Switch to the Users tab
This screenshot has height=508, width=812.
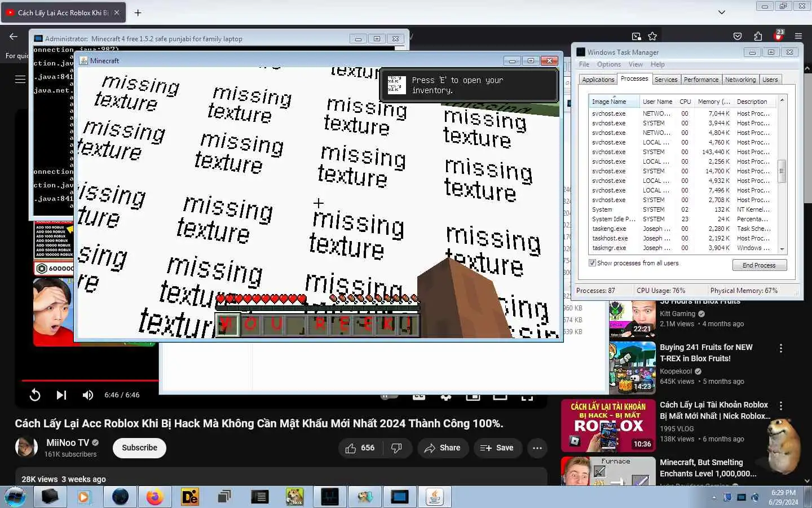click(770, 80)
